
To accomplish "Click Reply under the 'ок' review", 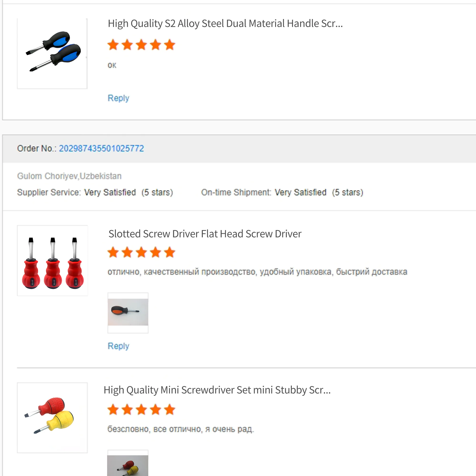I will coord(118,98).
